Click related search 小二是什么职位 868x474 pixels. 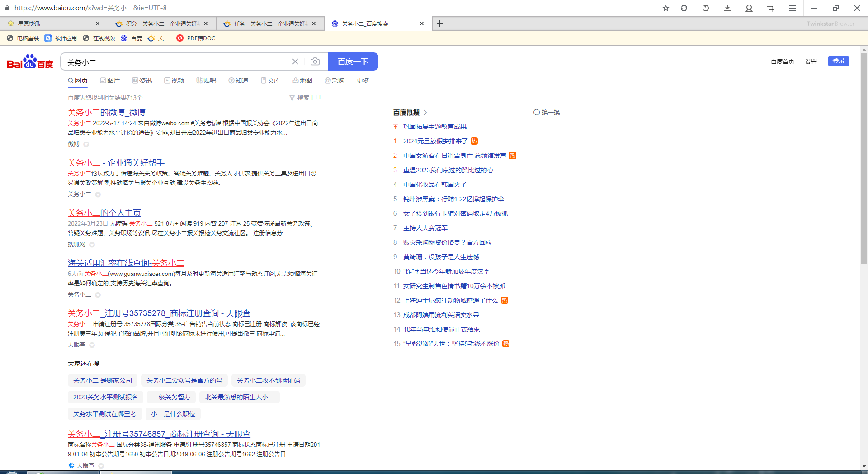click(173, 414)
